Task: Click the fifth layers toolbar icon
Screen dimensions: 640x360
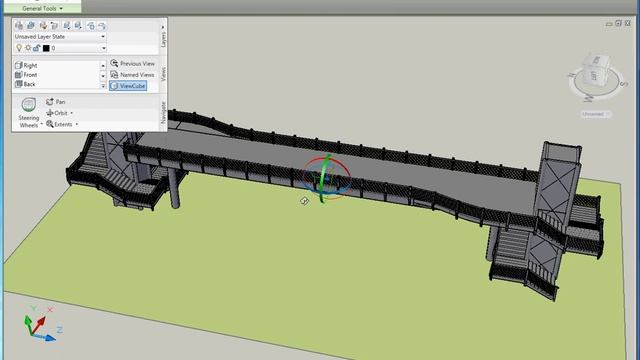Action: point(67,26)
